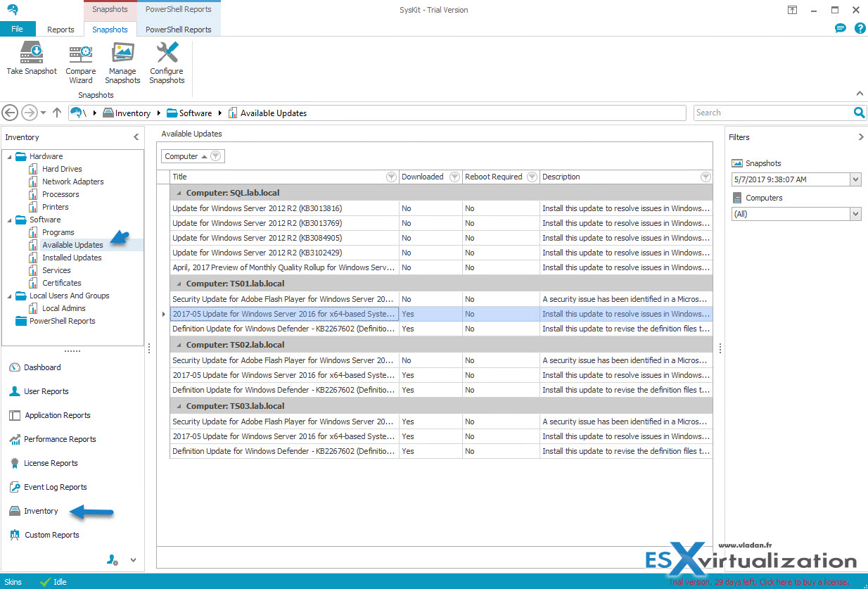The width and height of the screenshot is (868, 589).
Task: Open the Help question mark icon
Action: [860, 29]
